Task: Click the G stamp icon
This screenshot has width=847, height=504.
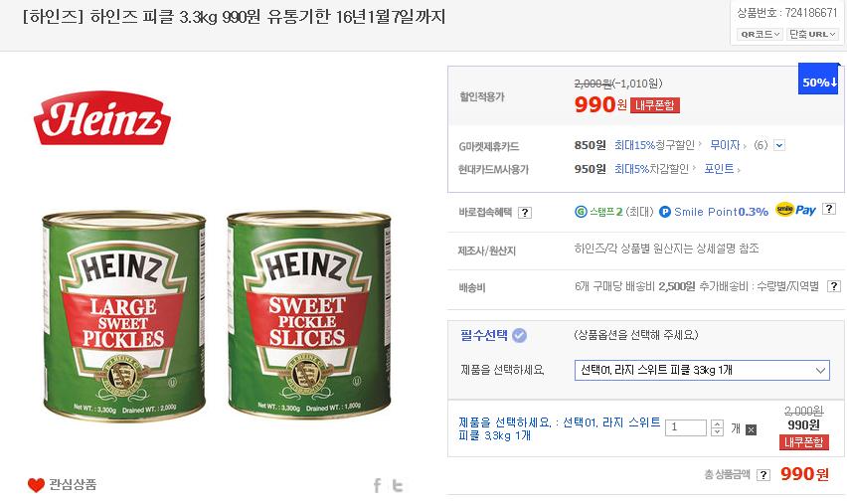Action: click(581, 212)
